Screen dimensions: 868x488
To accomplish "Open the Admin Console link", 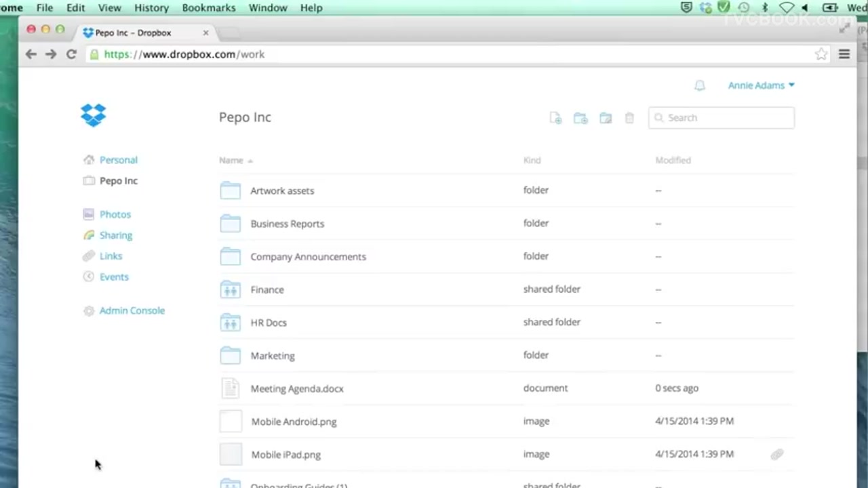I will pyautogui.click(x=132, y=310).
